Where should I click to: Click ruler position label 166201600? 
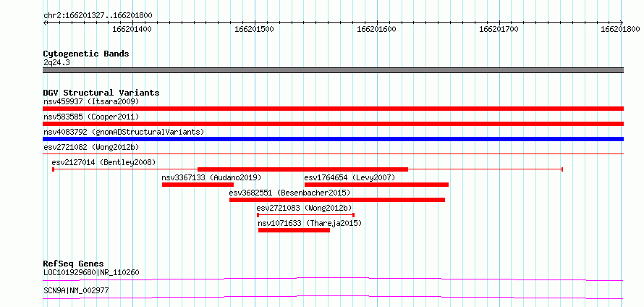[376, 29]
